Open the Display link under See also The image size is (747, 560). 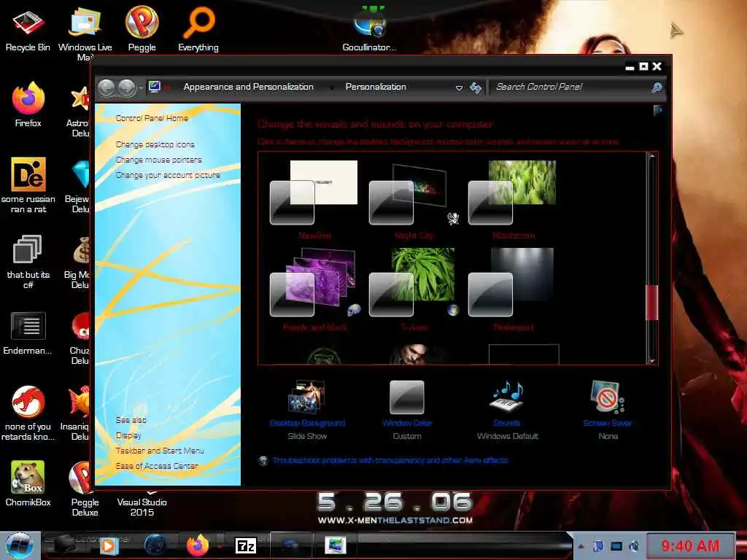coord(128,435)
